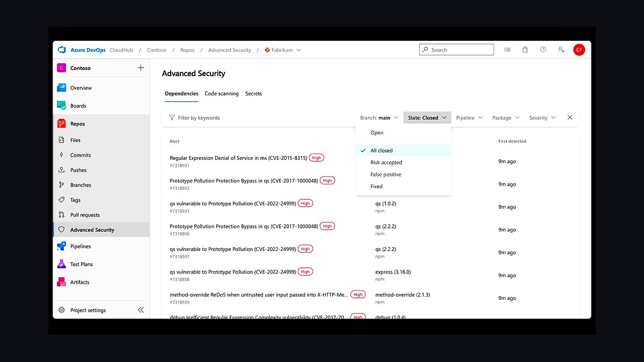
Task: Click the Contoso project tile icon
Action: point(61,68)
